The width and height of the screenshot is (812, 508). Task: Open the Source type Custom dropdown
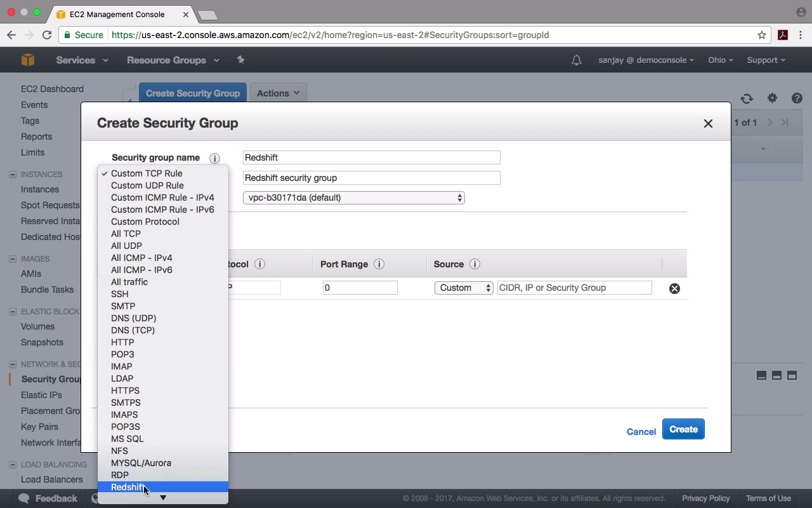point(464,288)
